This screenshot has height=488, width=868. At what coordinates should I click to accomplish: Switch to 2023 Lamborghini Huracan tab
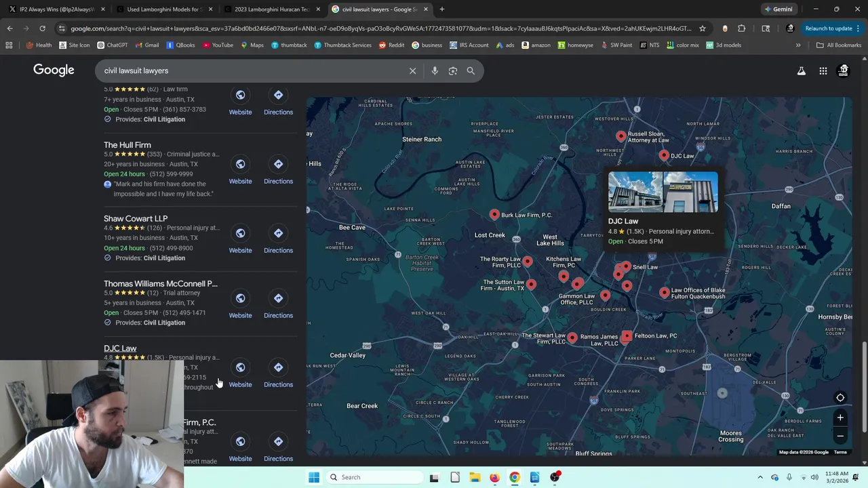(x=271, y=9)
